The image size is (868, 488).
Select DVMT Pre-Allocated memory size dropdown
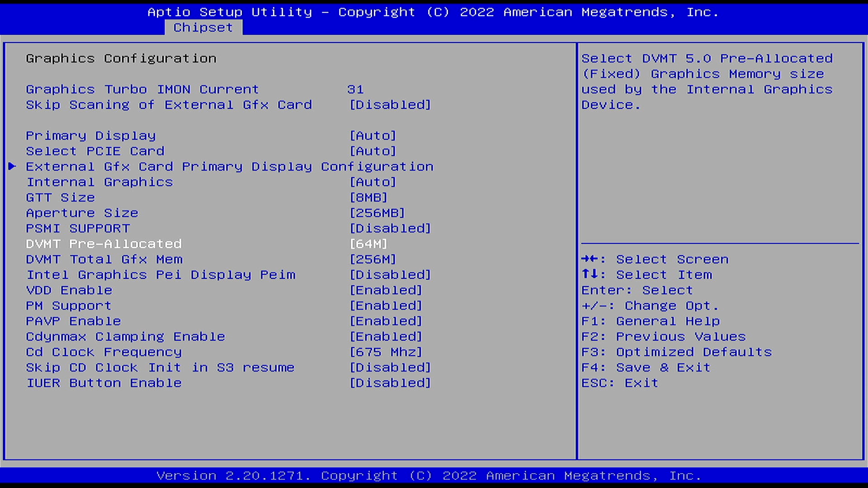369,243
